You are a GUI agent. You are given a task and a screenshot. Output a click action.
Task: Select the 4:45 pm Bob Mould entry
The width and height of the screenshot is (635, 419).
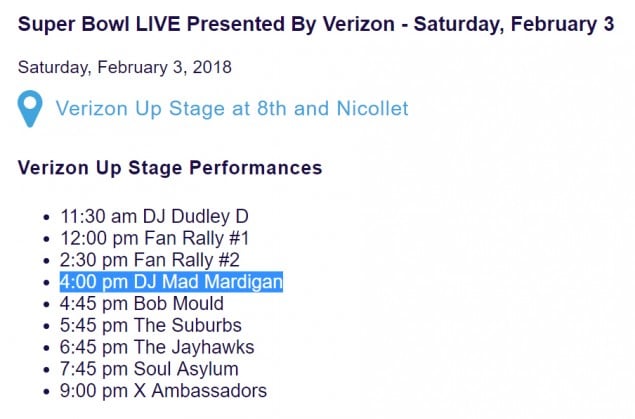point(142,304)
